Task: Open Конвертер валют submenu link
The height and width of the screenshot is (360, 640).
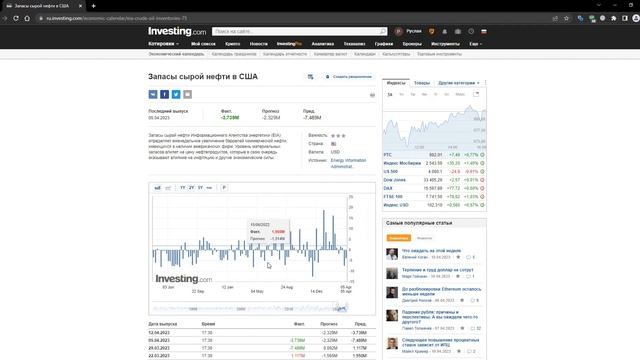Action: pos(330,54)
